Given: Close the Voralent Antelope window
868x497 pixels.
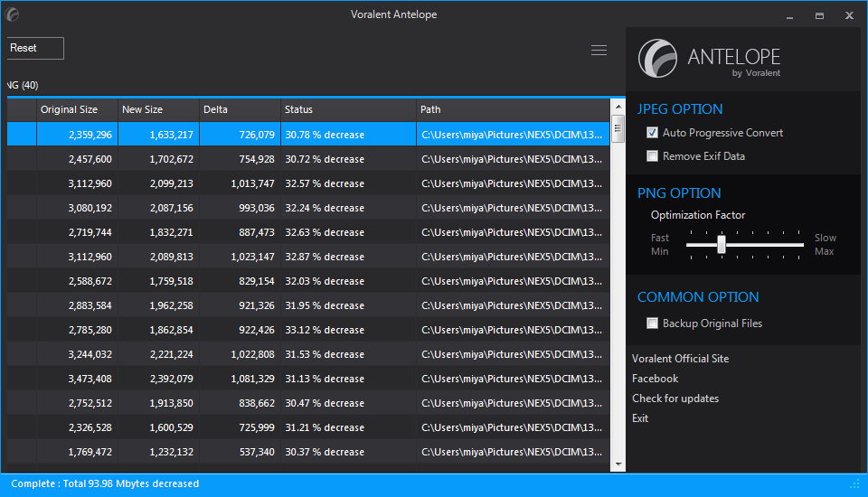Looking at the screenshot, I should (849, 15).
